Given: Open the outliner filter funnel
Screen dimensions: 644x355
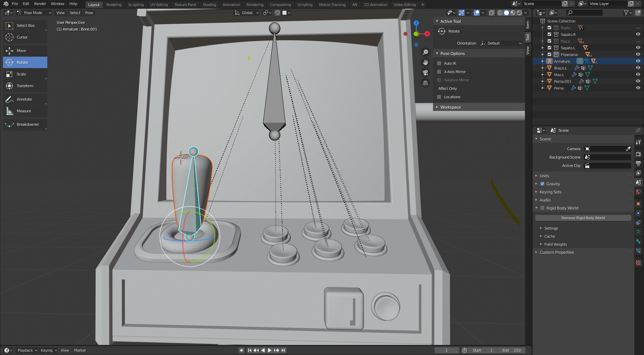Looking at the screenshot, I should tap(628, 13).
